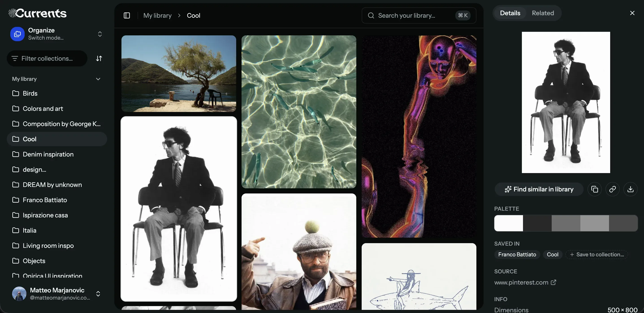Click the Cool breadcrumb item
644x313 pixels.
tap(194, 15)
